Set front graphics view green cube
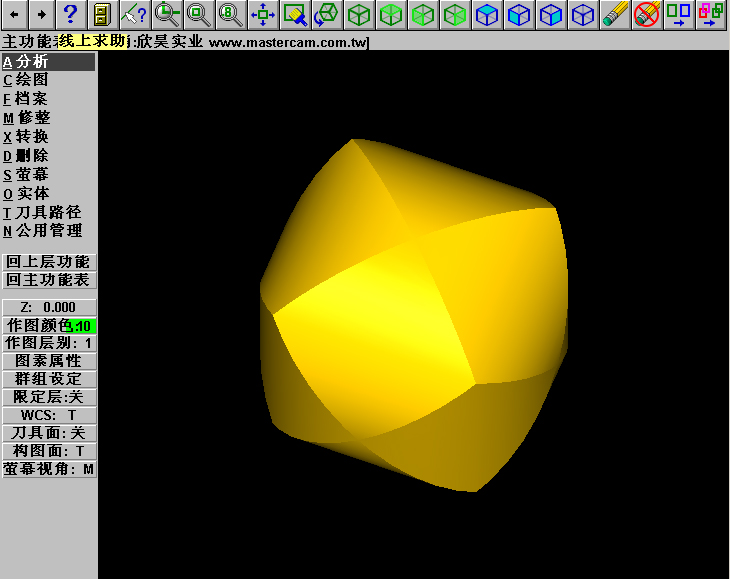 point(423,14)
